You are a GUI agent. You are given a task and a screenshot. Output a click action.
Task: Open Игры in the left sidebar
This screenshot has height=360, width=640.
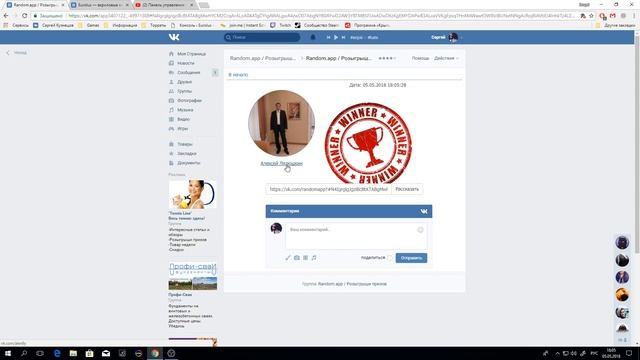(x=182, y=129)
